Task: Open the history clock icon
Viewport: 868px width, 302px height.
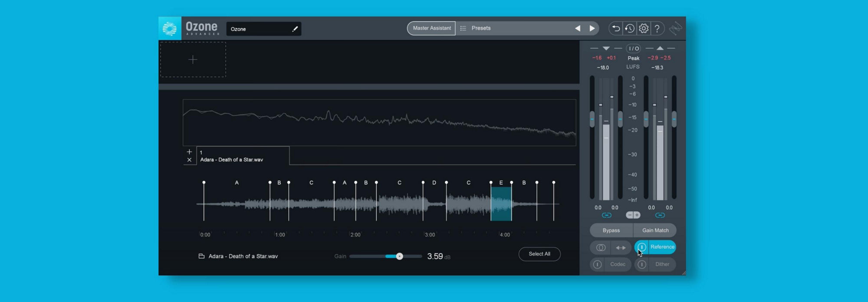Action: click(629, 29)
